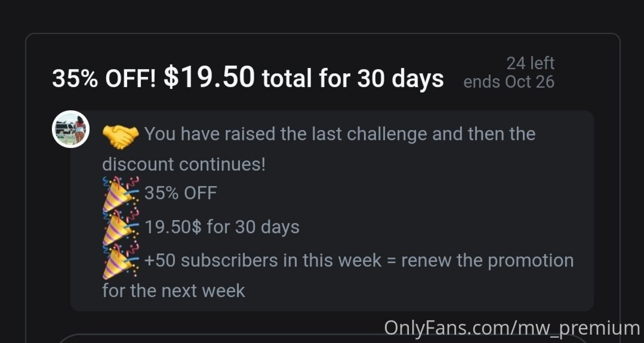Screen dimensions: 644x343
Task: Click "total for 30 days" in the heading
Action: pyautogui.click(x=353, y=78)
